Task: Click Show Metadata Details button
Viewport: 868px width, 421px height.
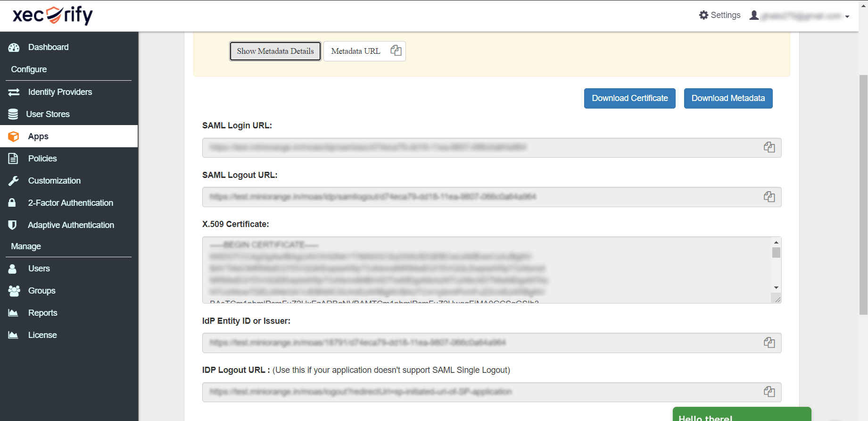Action: pos(275,51)
